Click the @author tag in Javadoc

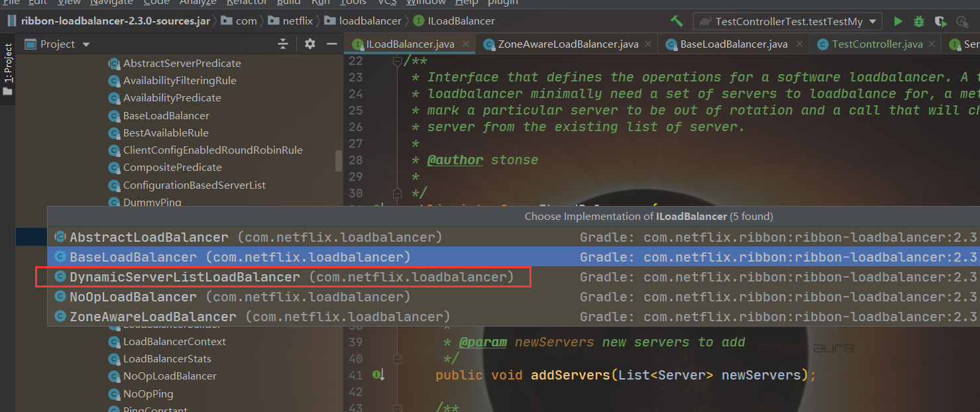tap(455, 160)
